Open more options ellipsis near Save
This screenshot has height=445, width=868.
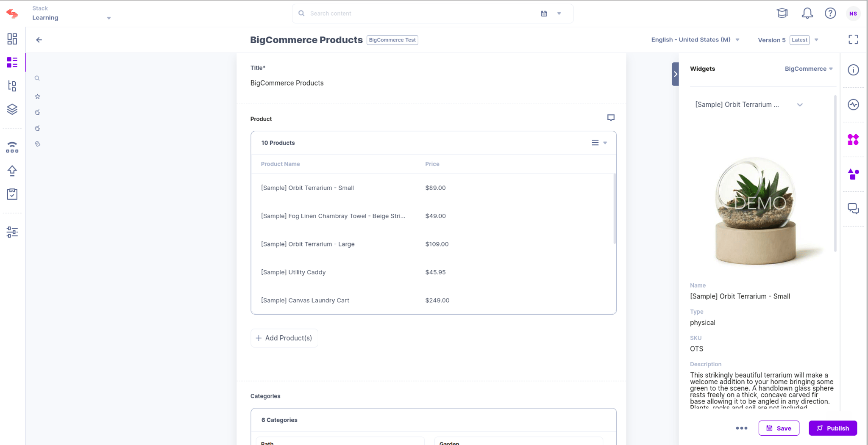[x=742, y=428]
